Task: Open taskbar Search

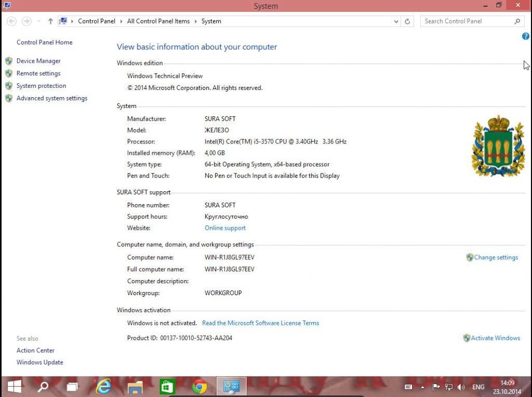Action: (x=43, y=387)
